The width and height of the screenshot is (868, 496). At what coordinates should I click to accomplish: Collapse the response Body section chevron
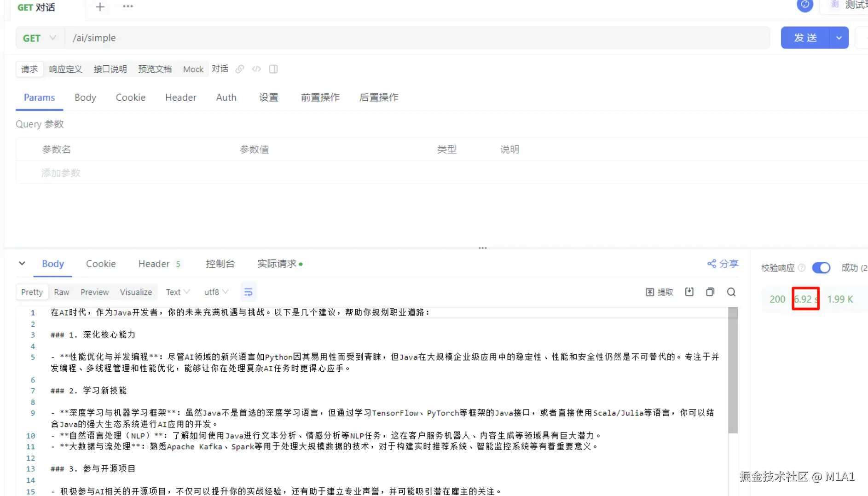coord(22,263)
